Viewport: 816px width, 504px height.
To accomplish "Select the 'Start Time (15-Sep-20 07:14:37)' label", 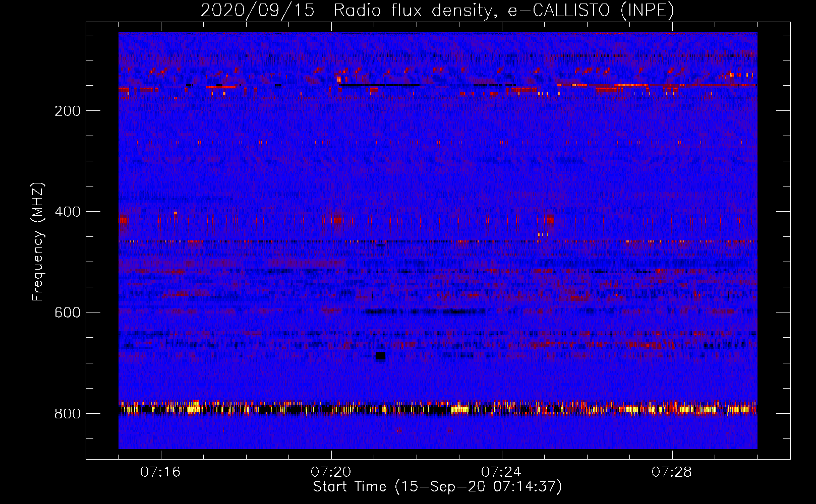I will click(x=437, y=487).
